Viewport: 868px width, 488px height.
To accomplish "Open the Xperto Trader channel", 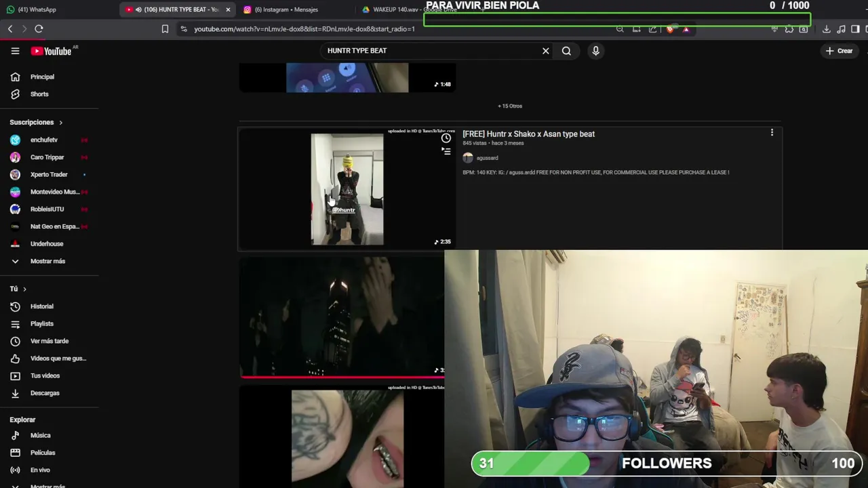I will (49, 174).
